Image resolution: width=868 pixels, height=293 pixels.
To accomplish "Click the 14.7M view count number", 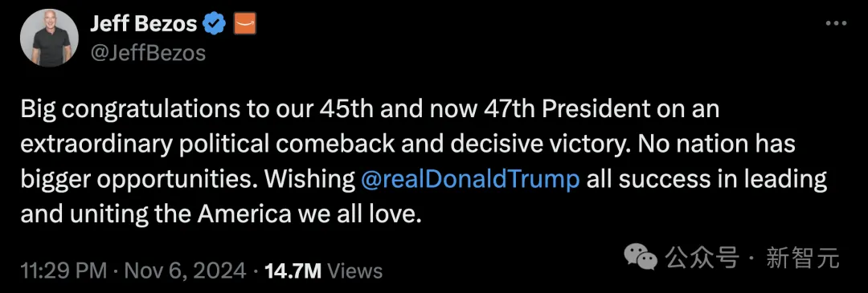I will [x=293, y=271].
